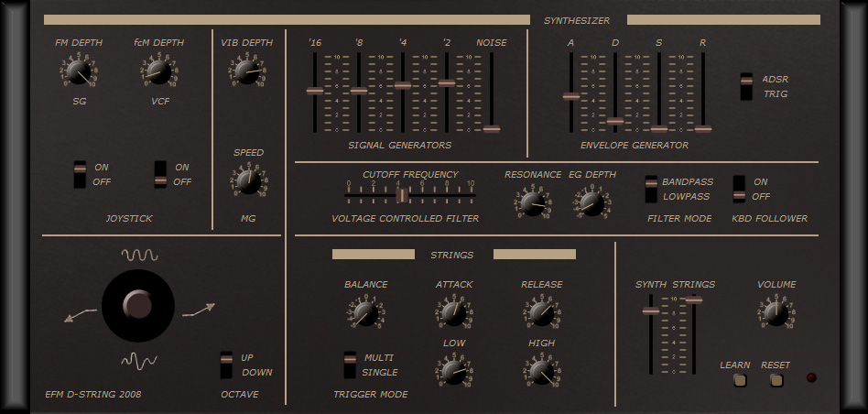Click the joystick center knob

coord(138,304)
